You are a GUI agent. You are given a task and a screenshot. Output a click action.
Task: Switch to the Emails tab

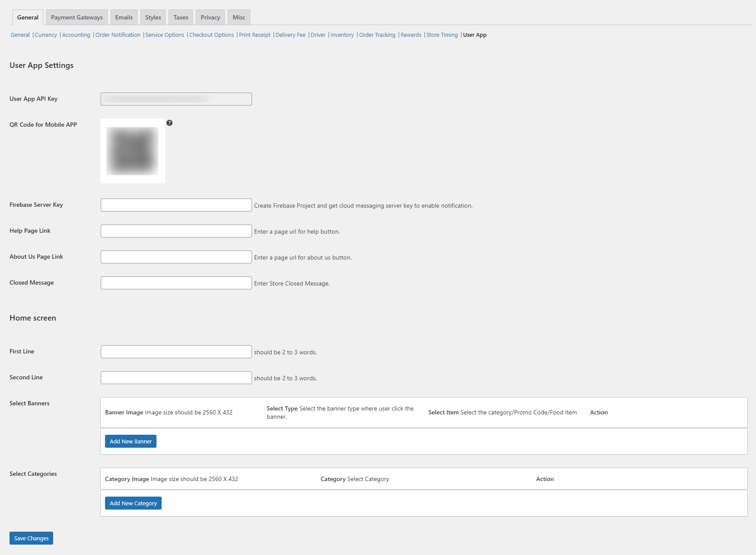(124, 17)
